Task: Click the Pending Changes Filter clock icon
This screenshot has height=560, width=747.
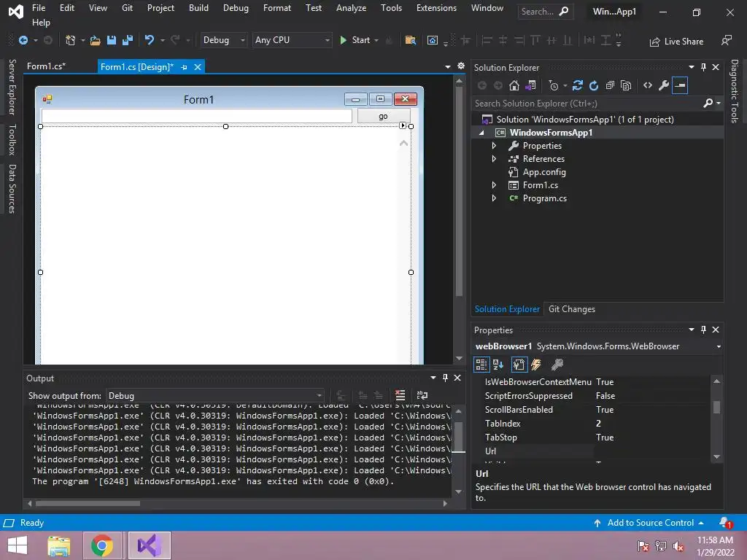Action: pyautogui.click(x=554, y=85)
